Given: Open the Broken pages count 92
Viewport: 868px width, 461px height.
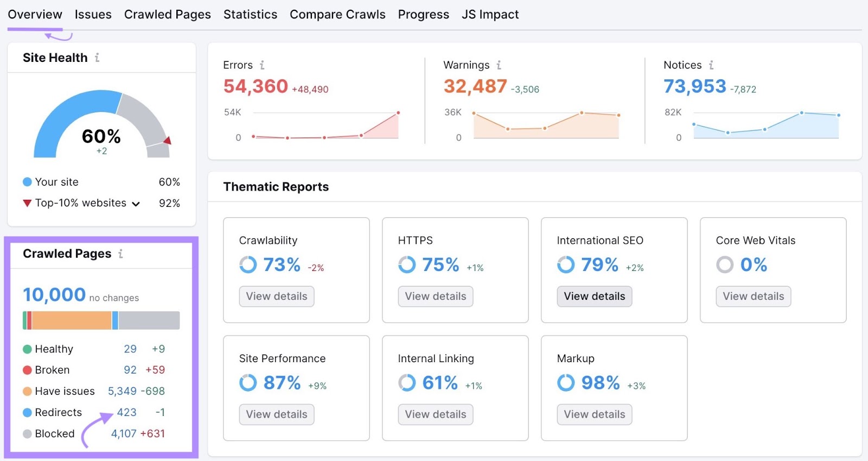Looking at the screenshot, I should tap(130, 370).
